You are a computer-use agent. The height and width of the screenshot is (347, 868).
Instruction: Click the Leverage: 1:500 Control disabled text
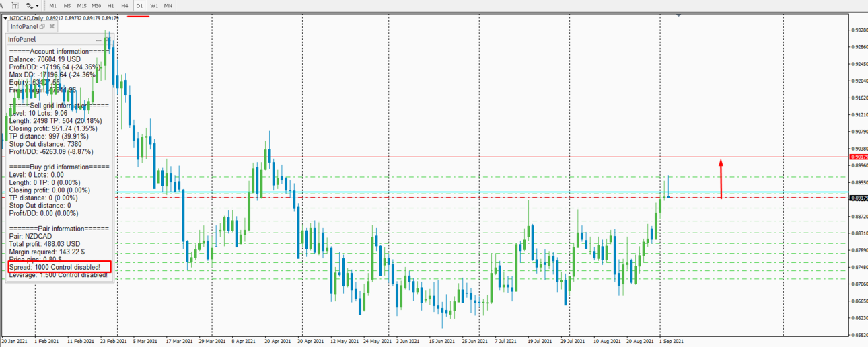coord(58,275)
